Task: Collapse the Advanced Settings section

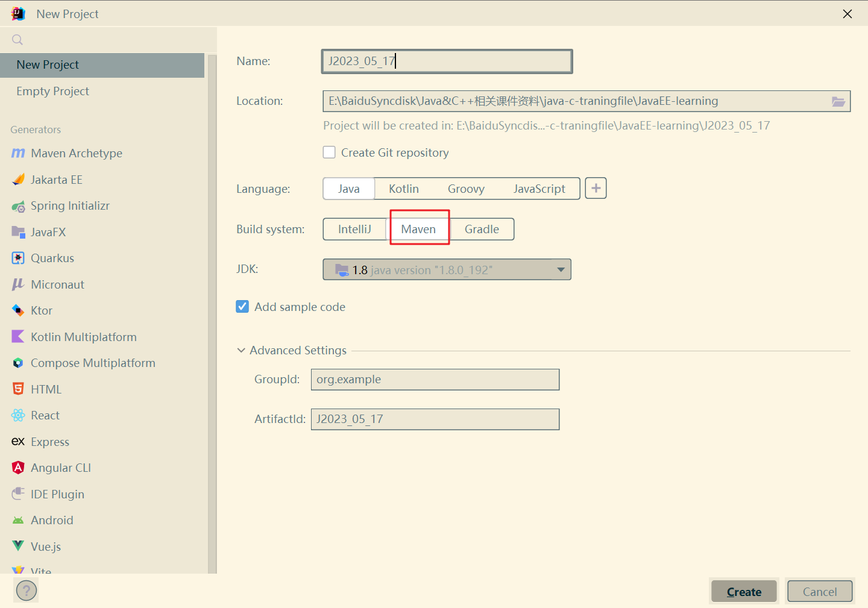Action: [x=241, y=350]
